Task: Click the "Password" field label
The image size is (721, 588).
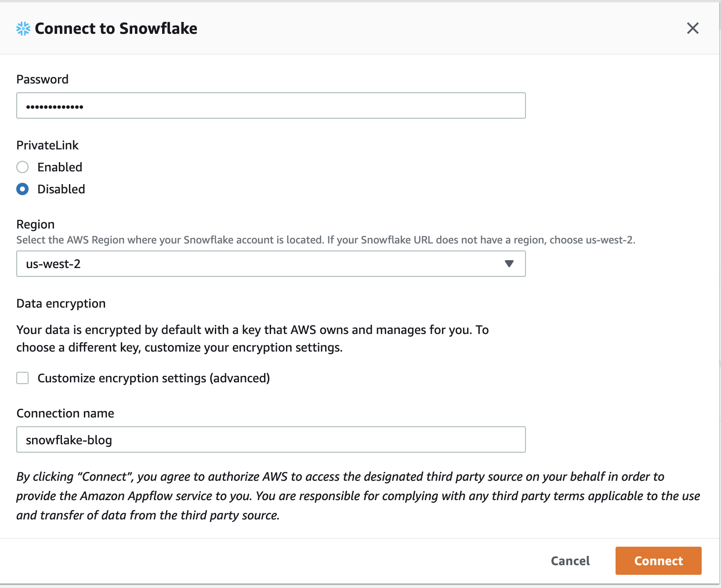Action: (42, 79)
